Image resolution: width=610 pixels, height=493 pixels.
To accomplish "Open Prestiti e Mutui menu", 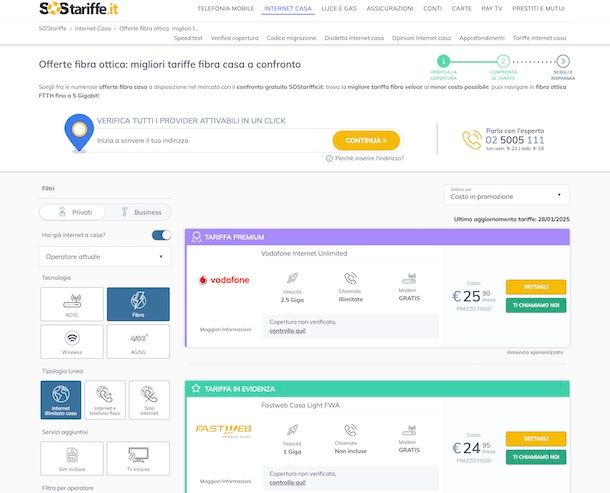I will click(x=538, y=8).
